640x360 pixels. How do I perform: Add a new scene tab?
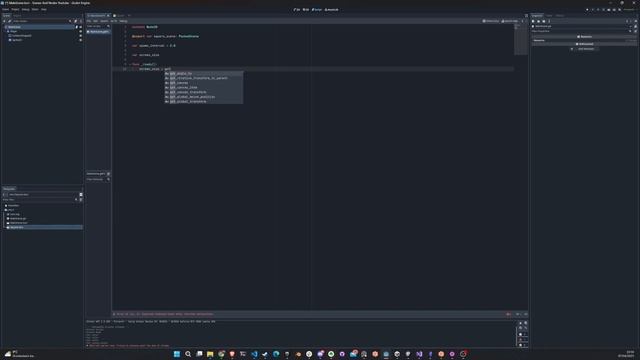click(129, 16)
